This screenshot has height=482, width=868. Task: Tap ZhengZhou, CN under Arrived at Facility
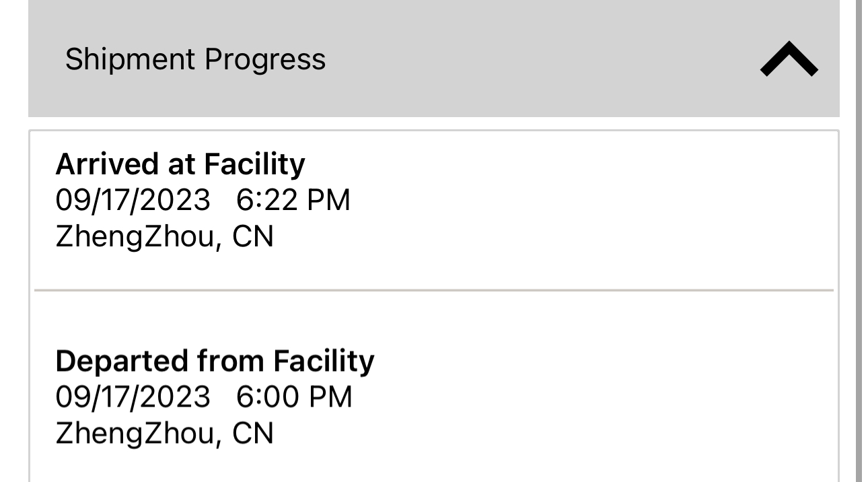tap(164, 236)
